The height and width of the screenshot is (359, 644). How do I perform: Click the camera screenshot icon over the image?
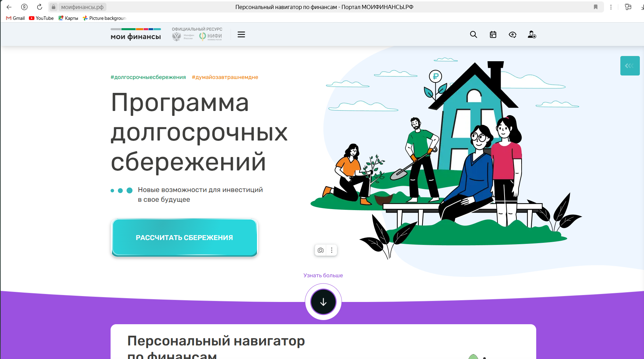(x=321, y=250)
